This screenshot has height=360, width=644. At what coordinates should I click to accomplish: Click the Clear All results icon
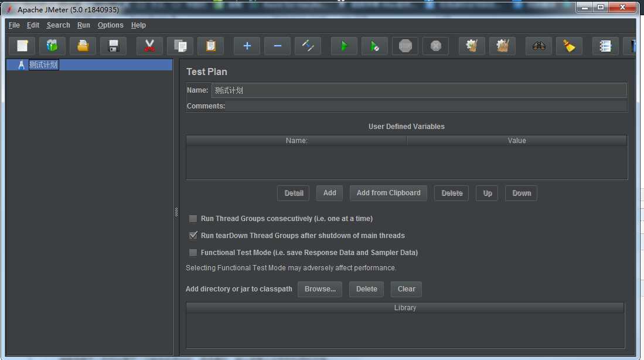tap(502, 46)
